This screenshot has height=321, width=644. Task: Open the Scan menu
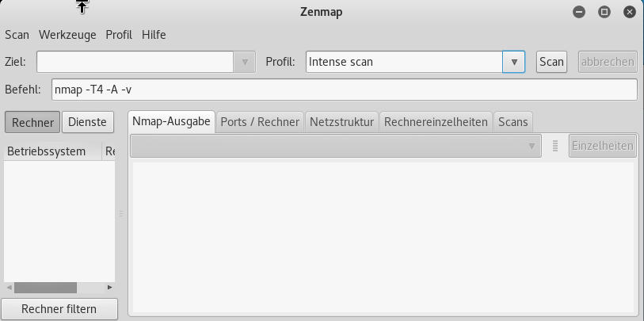point(17,35)
